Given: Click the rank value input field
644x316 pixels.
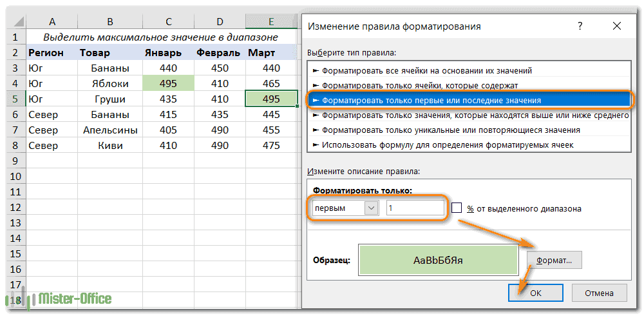Looking at the screenshot, I should pos(415,208).
